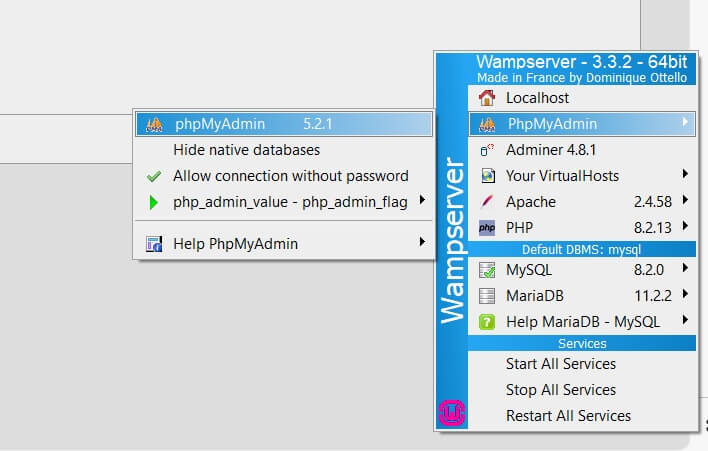Click the Default DBMS: mysql header
Image resolution: width=708 pixels, height=451 pixels.
click(x=582, y=249)
